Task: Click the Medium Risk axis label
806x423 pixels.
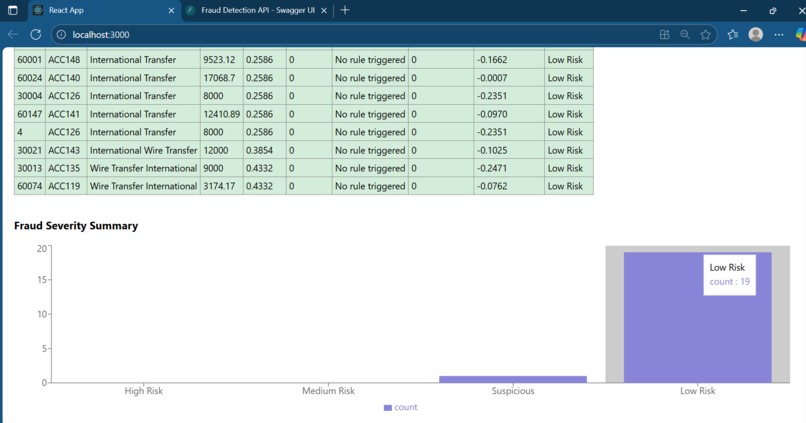Action: click(x=328, y=391)
